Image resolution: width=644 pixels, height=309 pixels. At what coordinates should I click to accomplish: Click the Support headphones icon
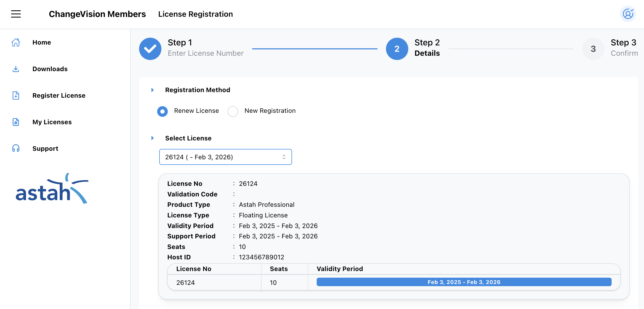tap(16, 148)
